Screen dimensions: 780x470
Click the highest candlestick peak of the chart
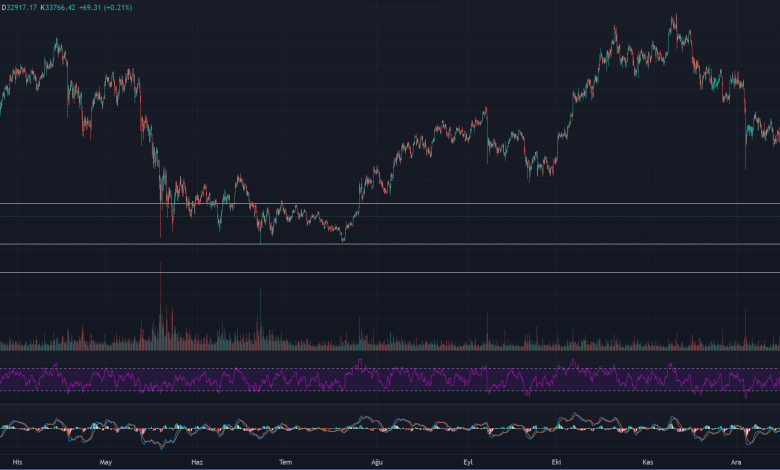pos(674,18)
